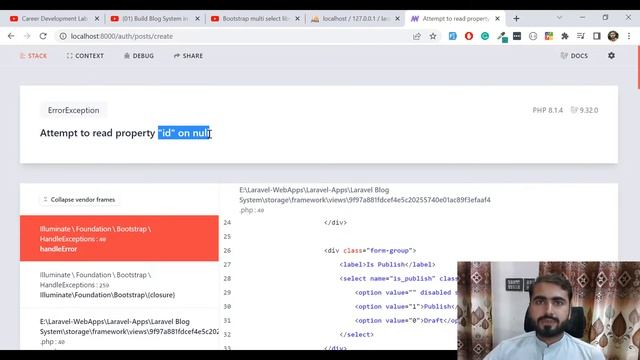Select the highlighted handleError stack frame
Image resolution: width=640 pixels, height=360 pixels.
coord(119,238)
